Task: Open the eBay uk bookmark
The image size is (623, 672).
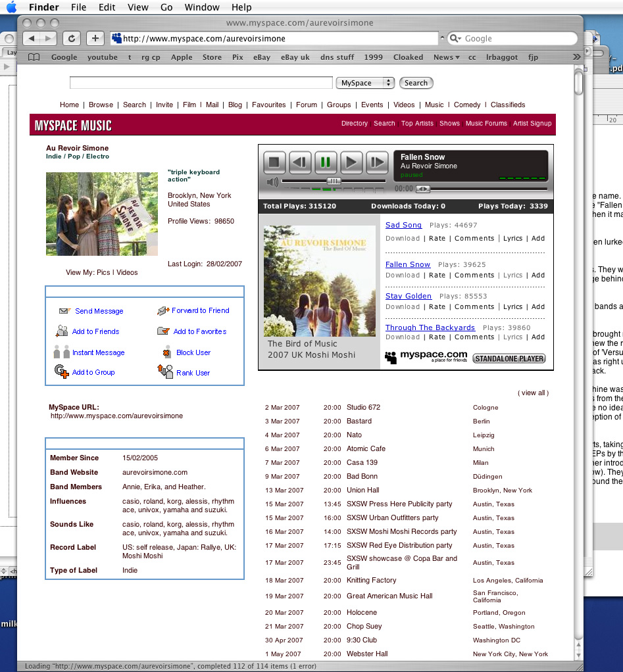Action: 295,57
